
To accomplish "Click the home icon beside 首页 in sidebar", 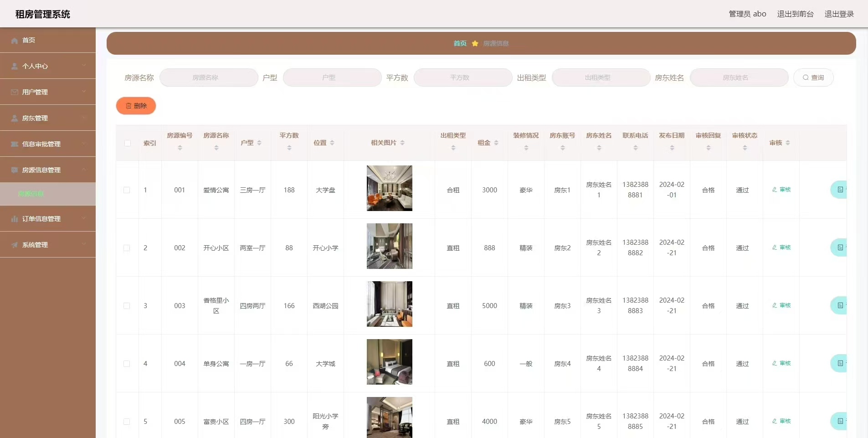I will (x=15, y=41).
